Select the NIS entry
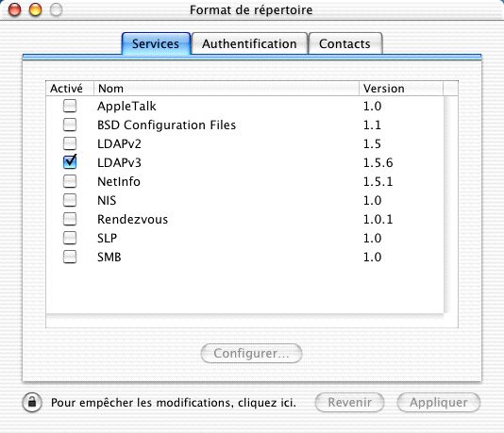 [x=107, y=200]
